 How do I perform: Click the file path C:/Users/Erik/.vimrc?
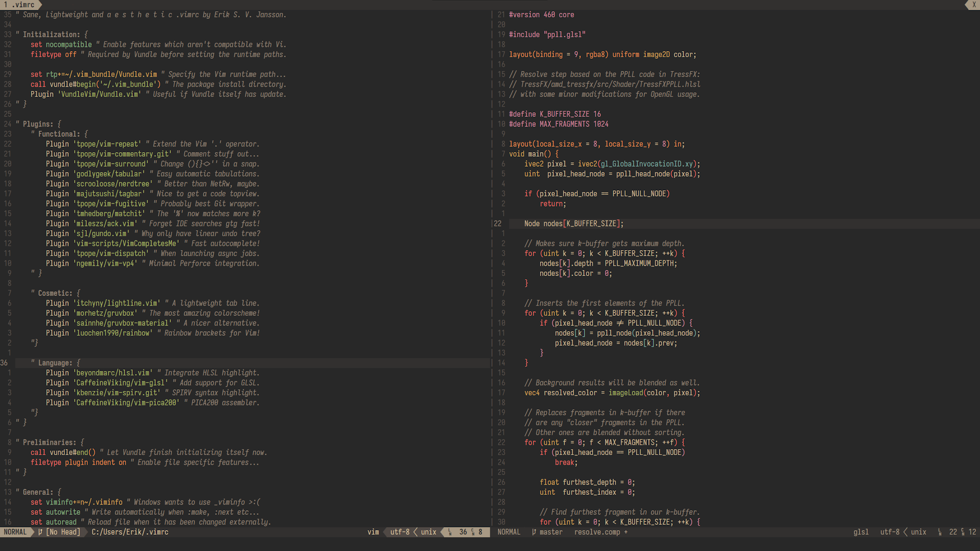[x=130, y=532]
